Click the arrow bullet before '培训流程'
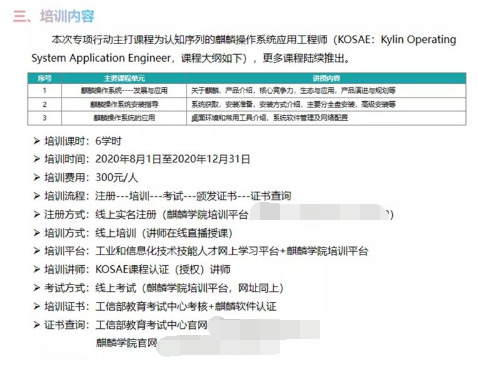This screenshot has height=369, width=478. (x=37, y=196)
